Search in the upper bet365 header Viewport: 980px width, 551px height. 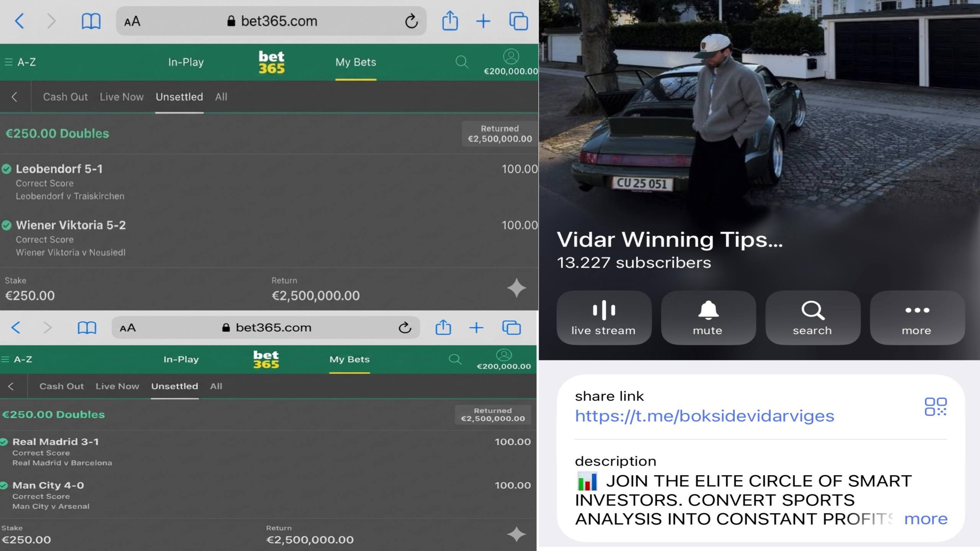[x=462, y=62]
